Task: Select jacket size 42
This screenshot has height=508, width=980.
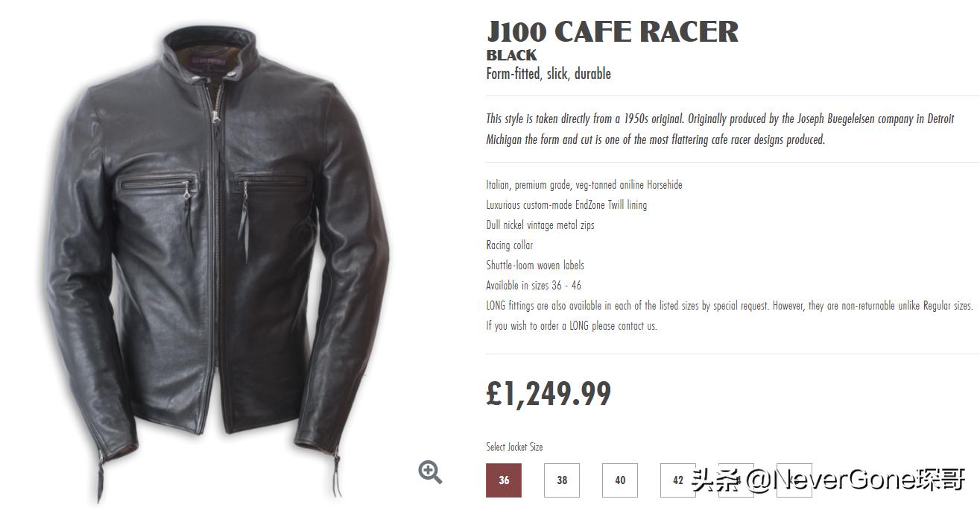Action: point(678,480)
